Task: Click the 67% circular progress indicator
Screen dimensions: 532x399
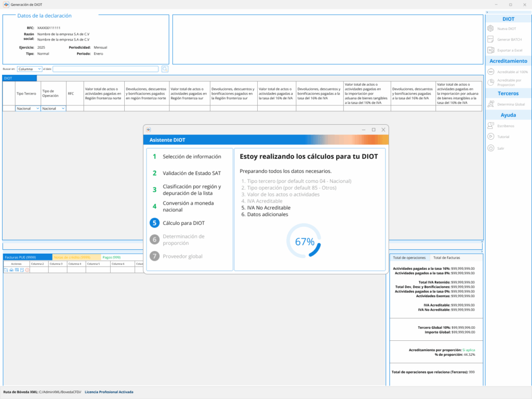Action: click(304, 242)
